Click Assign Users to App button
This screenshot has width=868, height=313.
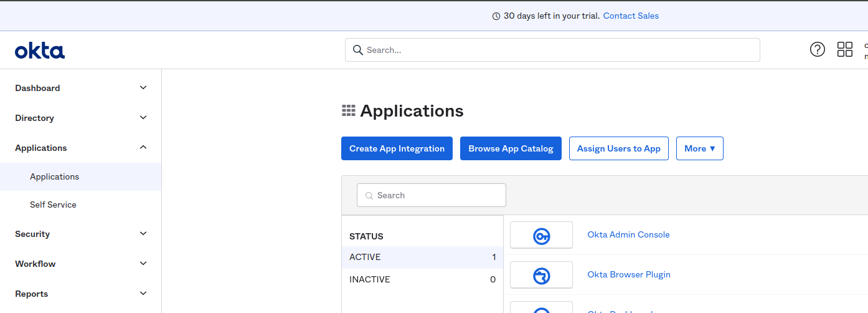pos(619,148)
